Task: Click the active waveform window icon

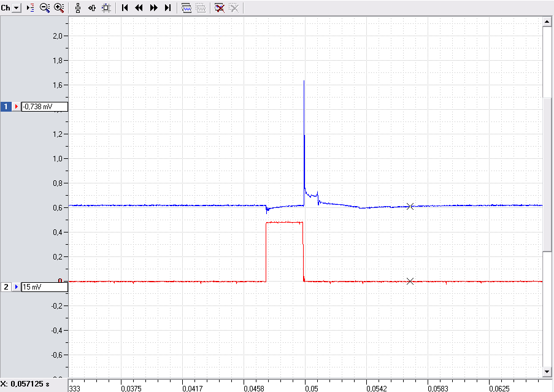Action: [186, 8]
